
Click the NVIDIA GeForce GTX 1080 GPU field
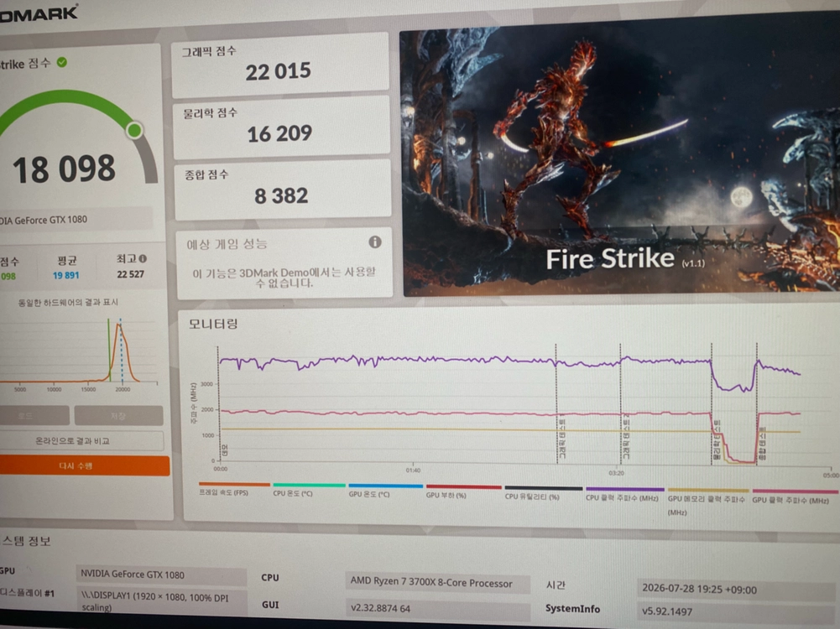[161, 575]
